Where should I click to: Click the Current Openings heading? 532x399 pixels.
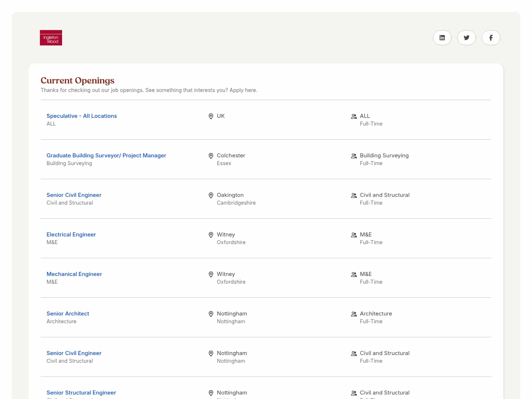point(78,81)
